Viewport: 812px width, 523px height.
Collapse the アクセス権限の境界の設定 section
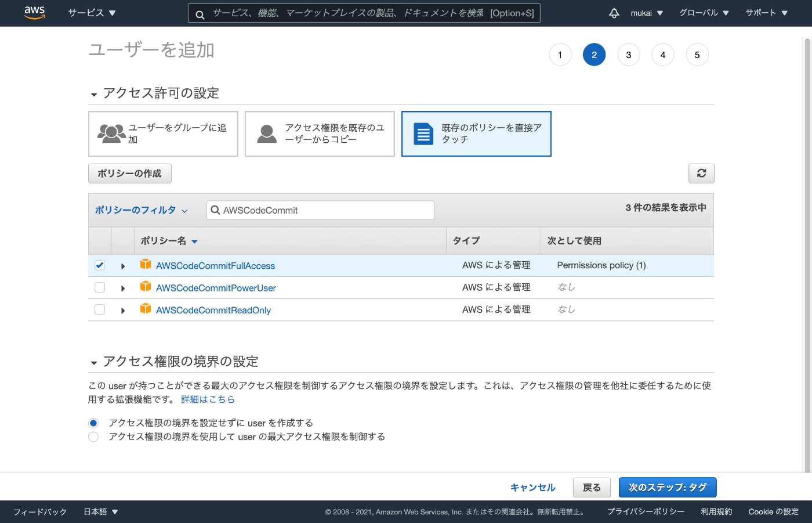pyautogui.click(x=93, y=363)
